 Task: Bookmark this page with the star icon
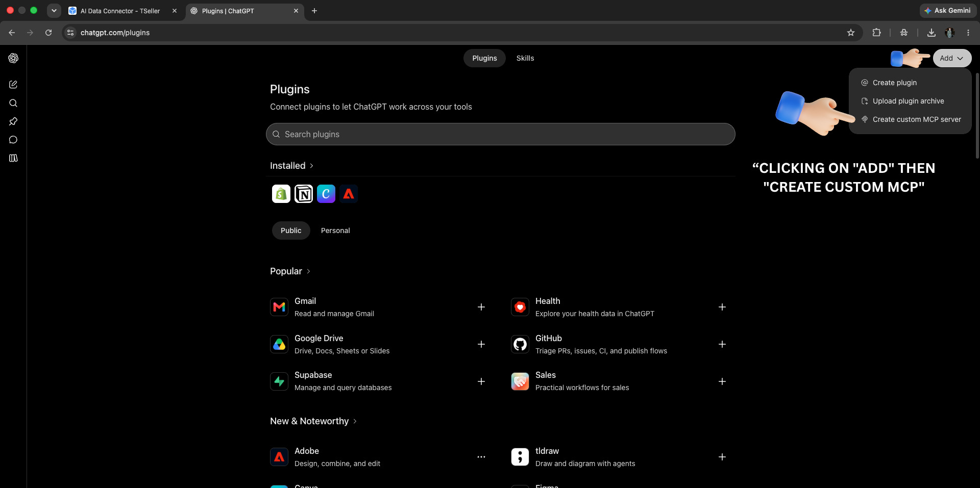click(851, 33)
